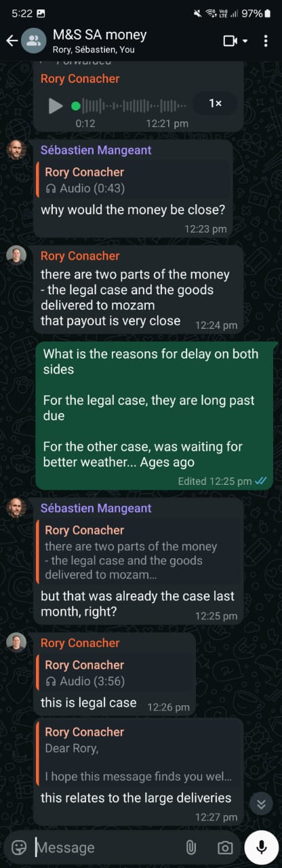This screenshot has width=282, height=868.
Task: Open the group avatar icon in header
Action: click(34, 41)
